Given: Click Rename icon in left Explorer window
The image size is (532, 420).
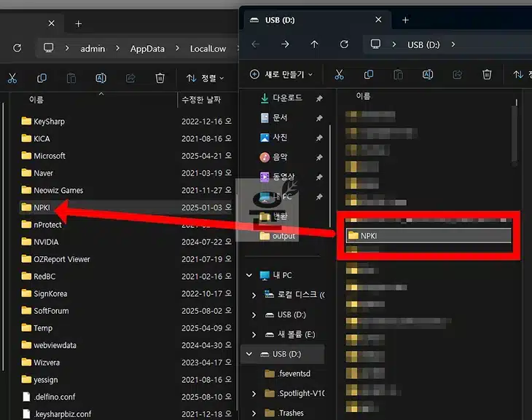Looking at the screenshot, I should tap(101, 79).
